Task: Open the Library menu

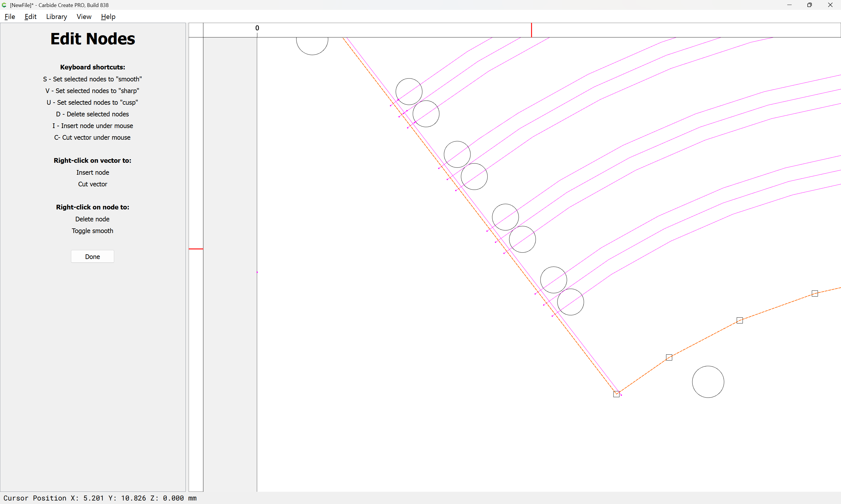Action: tap(56, 17)
